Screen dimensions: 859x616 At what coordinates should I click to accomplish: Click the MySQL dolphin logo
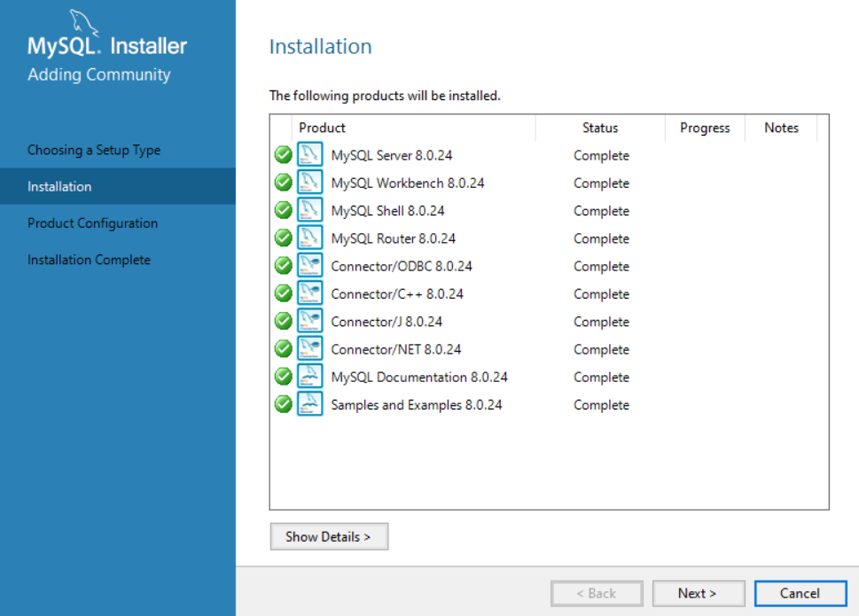point(84,23)
